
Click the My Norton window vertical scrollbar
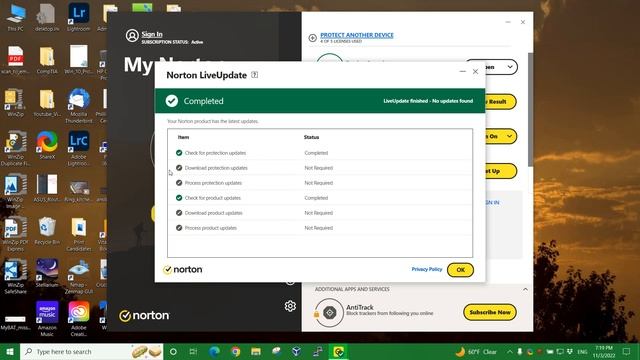[530, 109]
